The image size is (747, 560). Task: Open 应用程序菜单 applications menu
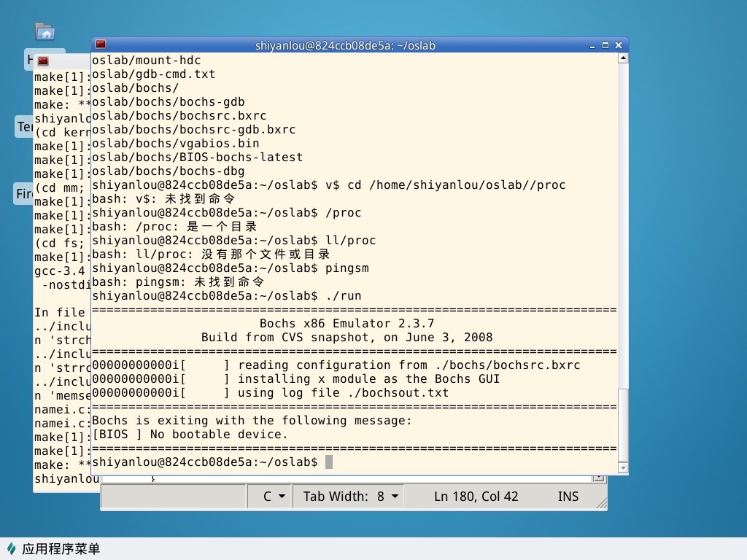coord(61,549)
